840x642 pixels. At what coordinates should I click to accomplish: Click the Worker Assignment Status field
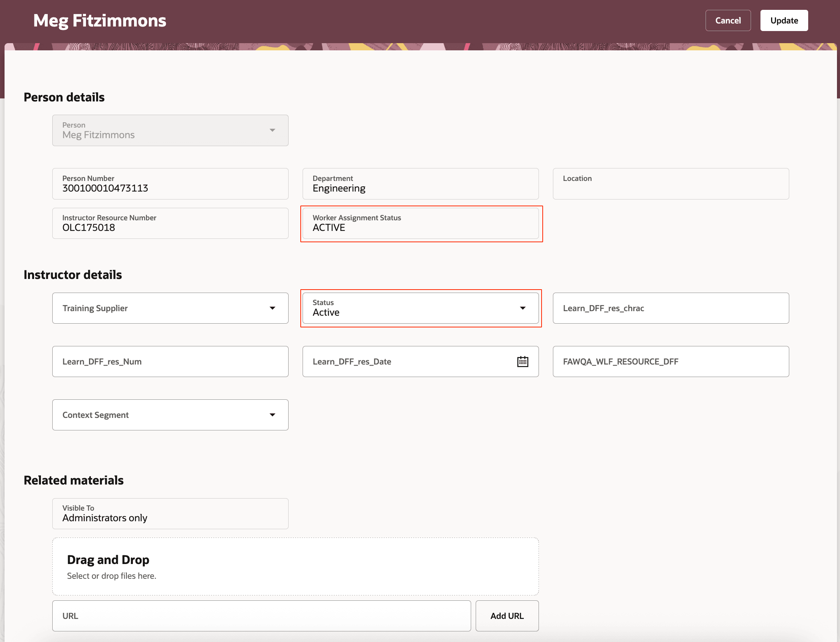pyautogui.click(x=420, y=224)
